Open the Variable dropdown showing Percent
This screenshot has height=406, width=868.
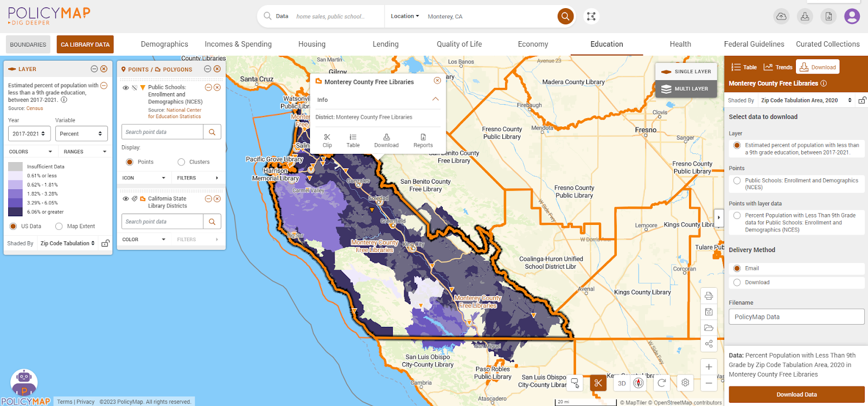[x=81, y=133]
